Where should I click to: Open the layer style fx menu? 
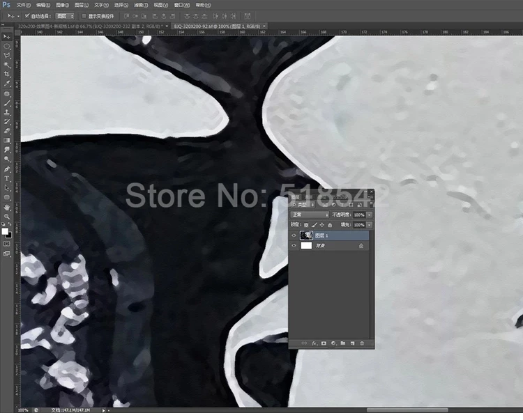pos(314,343)
